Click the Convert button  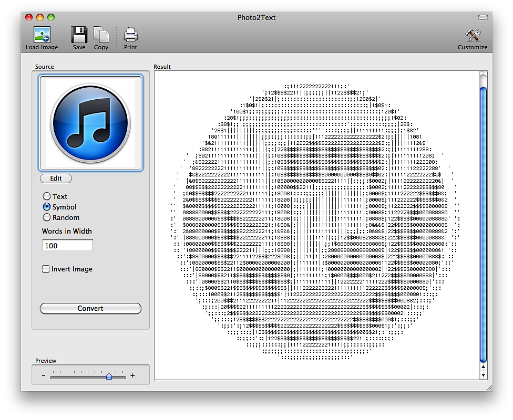[90, 308]
